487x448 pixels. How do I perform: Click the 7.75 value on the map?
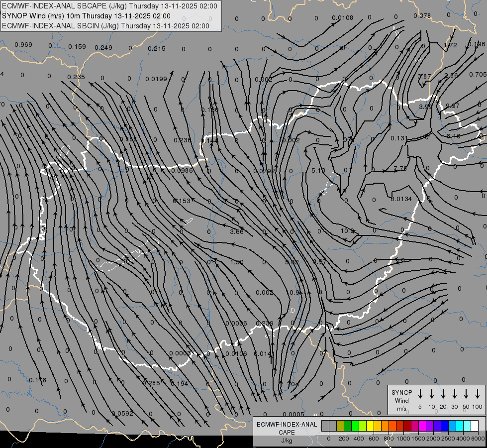coord(400,169)
